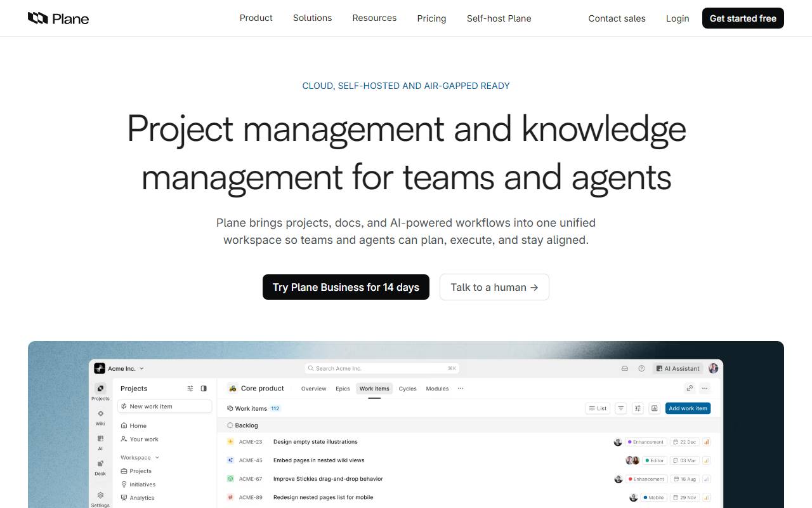The height and width of the screenshot is (508, 812).
Task: Click the Get started free button
Action: [743, 18]
